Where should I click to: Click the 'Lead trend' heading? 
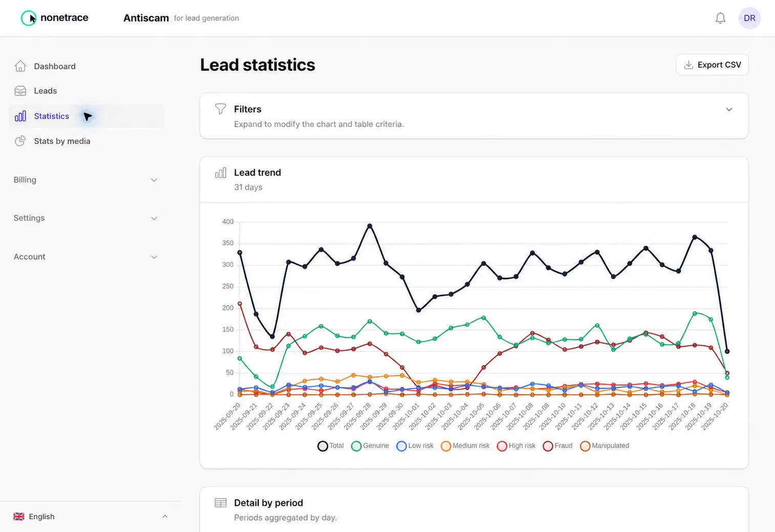[258, 173]
